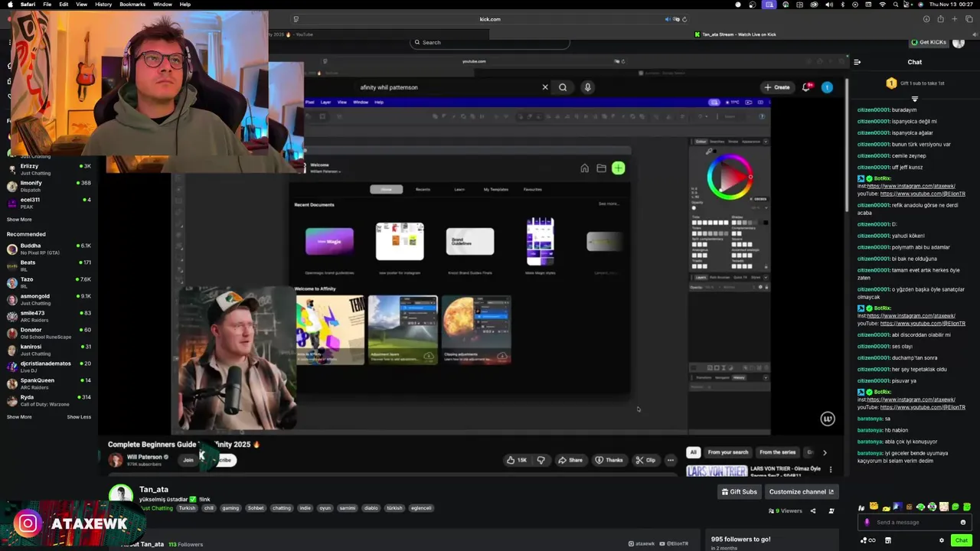
Task: Open the Window menu in menu bar
Action: click(162, 4)
